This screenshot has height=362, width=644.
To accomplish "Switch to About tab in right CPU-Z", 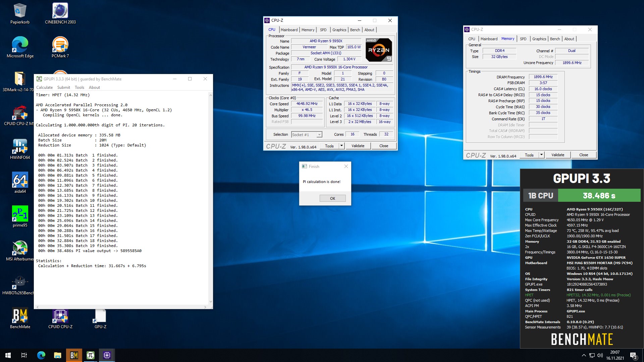I will tap(569, 39).
